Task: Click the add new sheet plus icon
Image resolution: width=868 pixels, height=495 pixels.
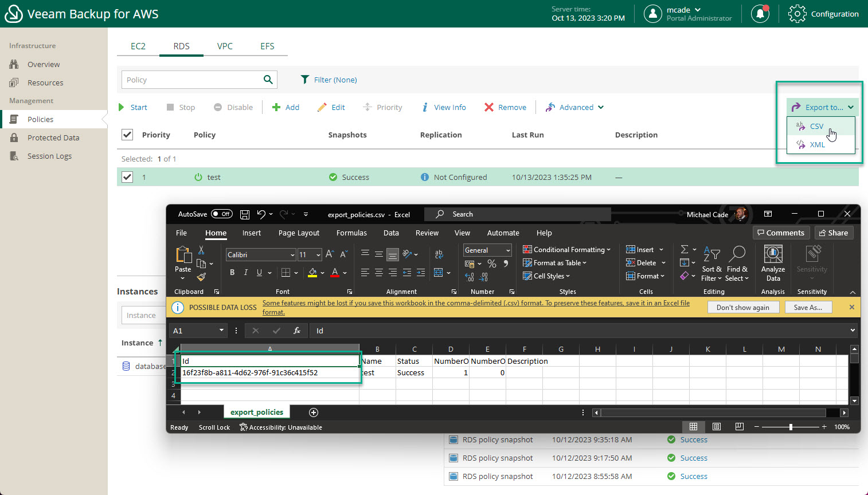Action: [x=314, y=412]
